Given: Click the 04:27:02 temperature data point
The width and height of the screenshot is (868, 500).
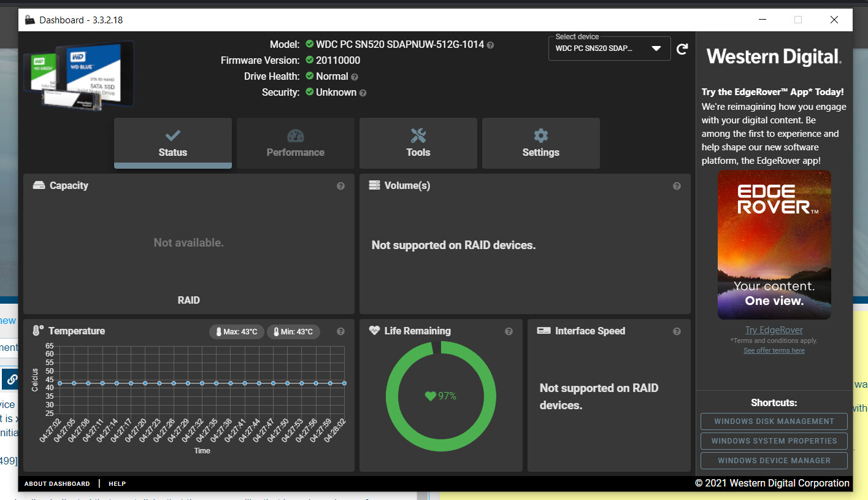Looking at the screenshot, I should click(x=60, y=383).
